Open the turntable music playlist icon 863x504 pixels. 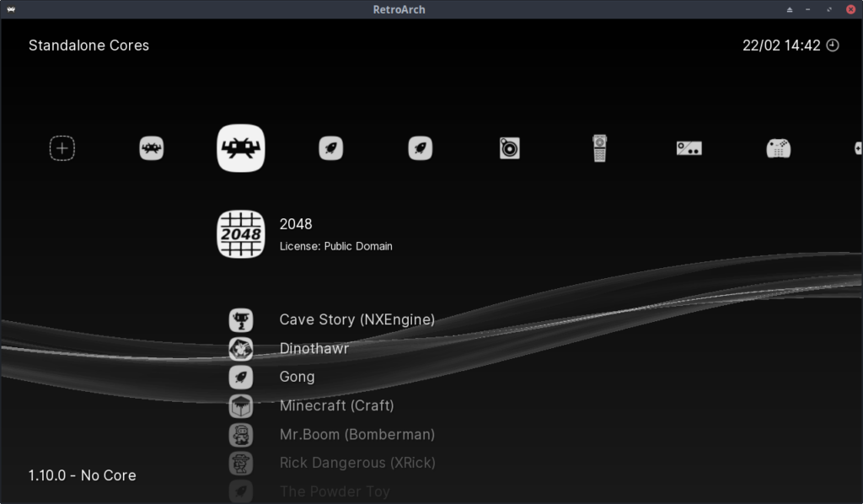(x=510, y=147)
